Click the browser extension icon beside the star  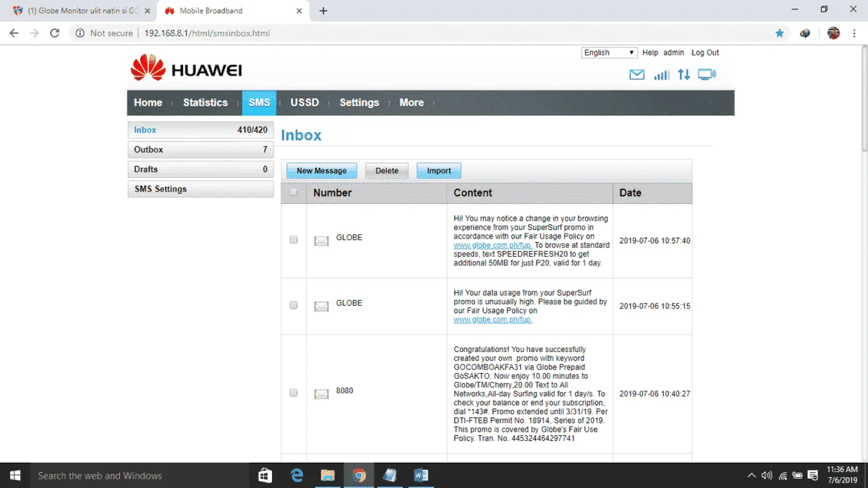[805, 33]
